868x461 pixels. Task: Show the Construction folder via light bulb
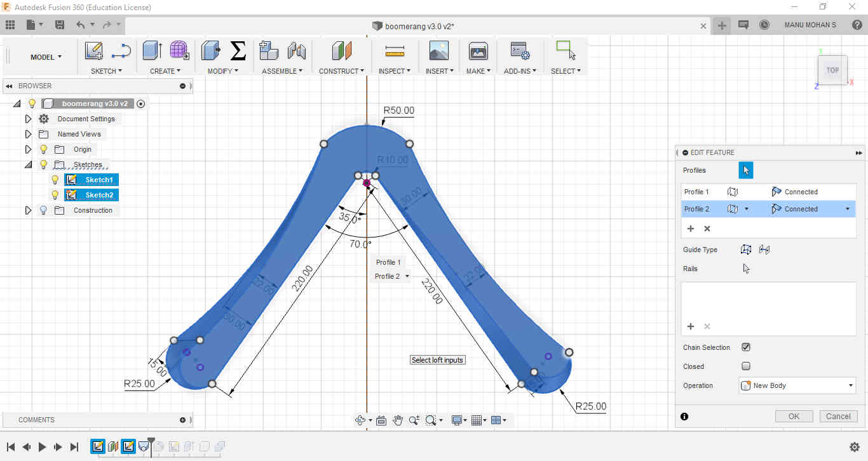tap(44, 210)
